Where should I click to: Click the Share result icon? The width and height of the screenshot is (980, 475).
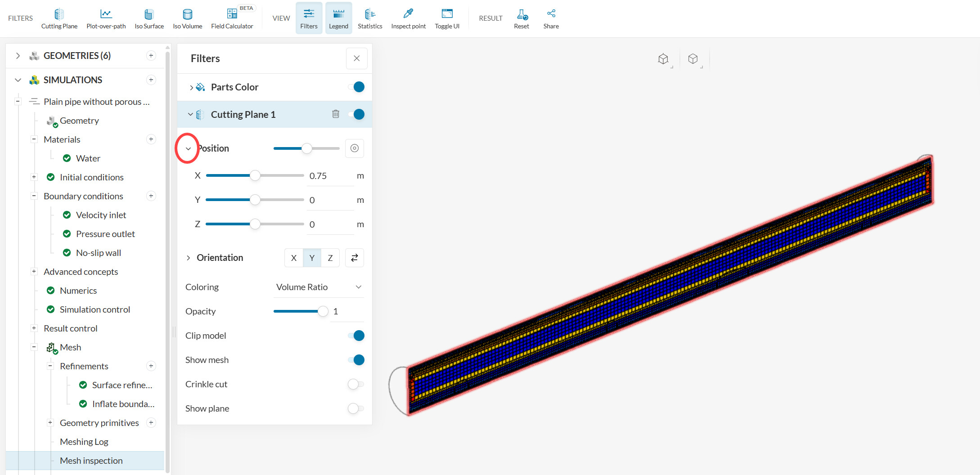coord(551,18)
